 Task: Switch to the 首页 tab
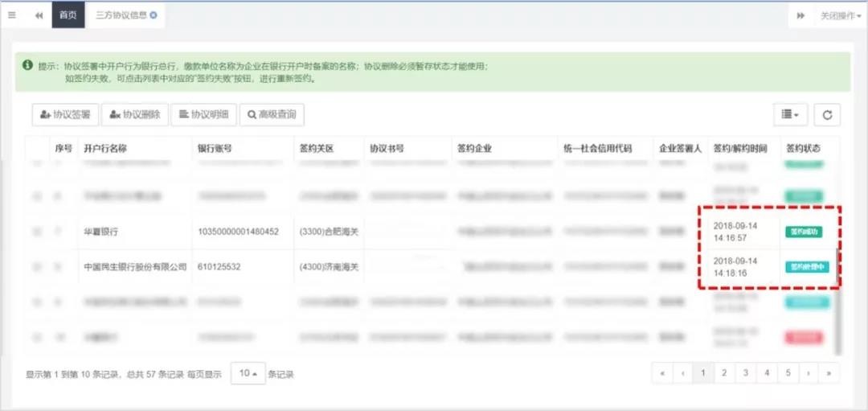click(68, 15)
